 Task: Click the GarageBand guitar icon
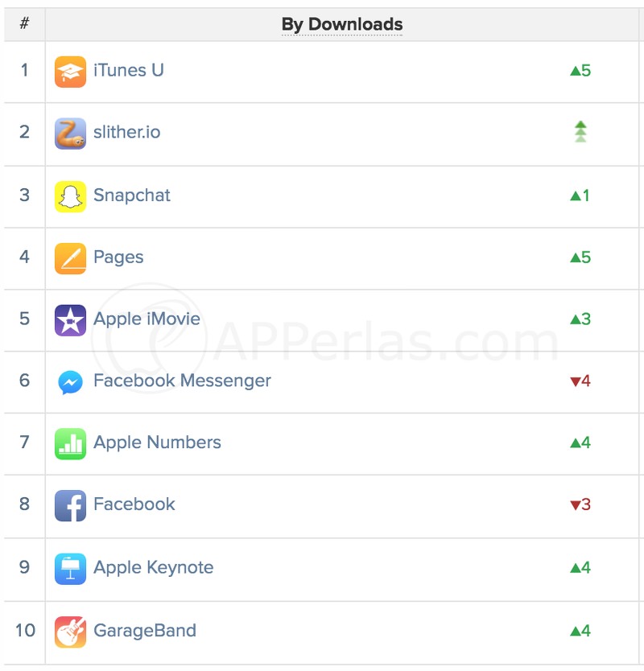[70, 632]
